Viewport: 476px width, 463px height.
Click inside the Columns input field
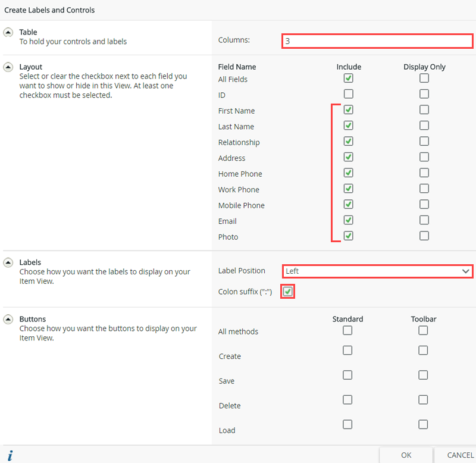coord(377,41)
